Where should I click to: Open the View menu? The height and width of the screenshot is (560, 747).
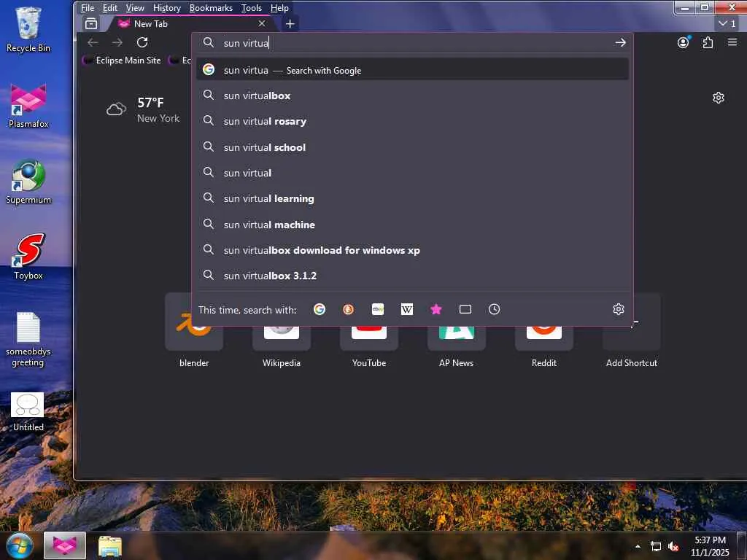[135, 8]
